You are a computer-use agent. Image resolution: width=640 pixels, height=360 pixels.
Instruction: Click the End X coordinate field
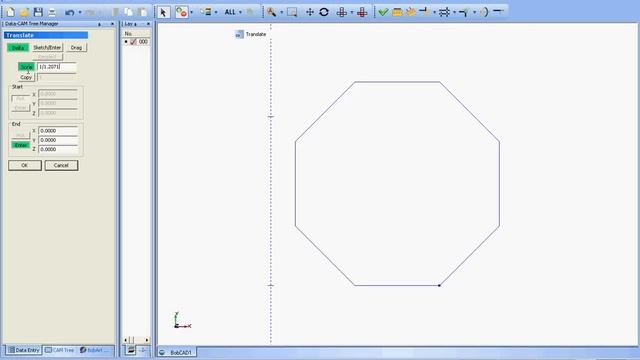[x=58, y=131]
